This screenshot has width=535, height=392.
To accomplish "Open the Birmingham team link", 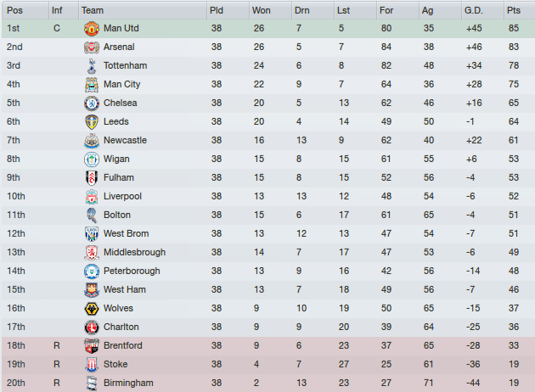I will [128, 384].
